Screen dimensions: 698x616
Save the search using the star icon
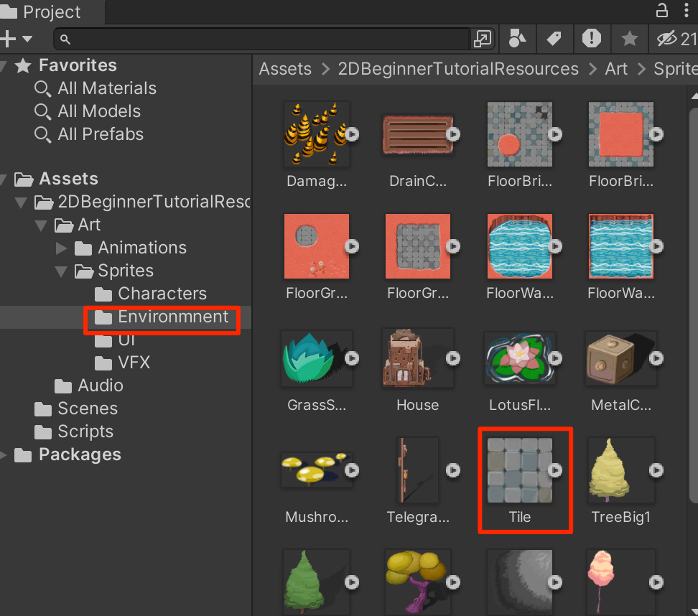(x=630, y=39)
